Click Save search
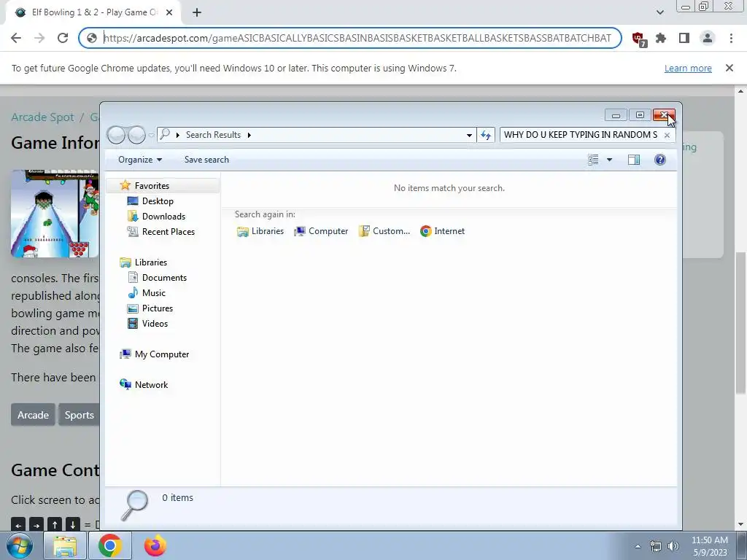Viewport: 747px width, 560px height. [x=206, y=160]
